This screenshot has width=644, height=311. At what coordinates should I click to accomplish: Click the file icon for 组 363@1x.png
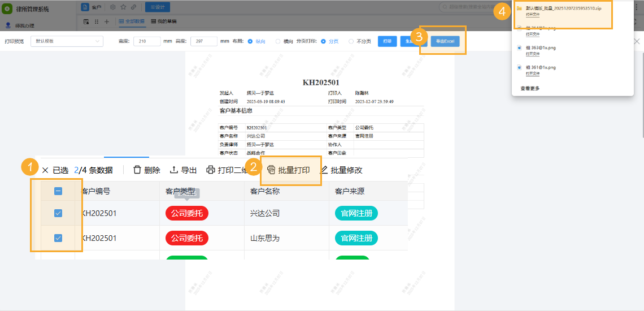coord(520,47)
